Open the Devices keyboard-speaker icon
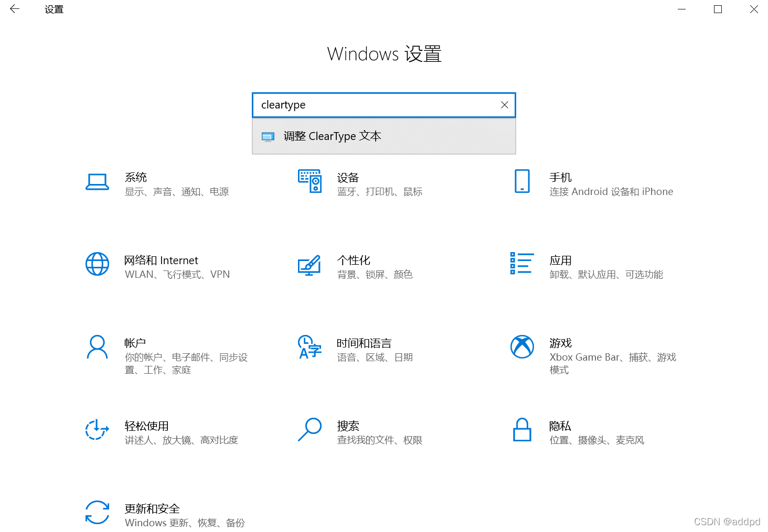768x532 pixels. click(x=310, y=181)
